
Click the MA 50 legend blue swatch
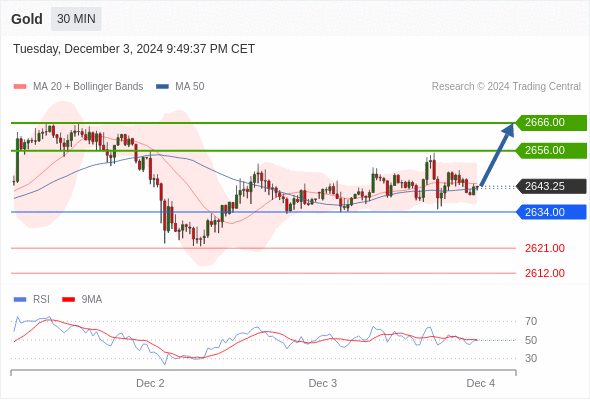163,87
